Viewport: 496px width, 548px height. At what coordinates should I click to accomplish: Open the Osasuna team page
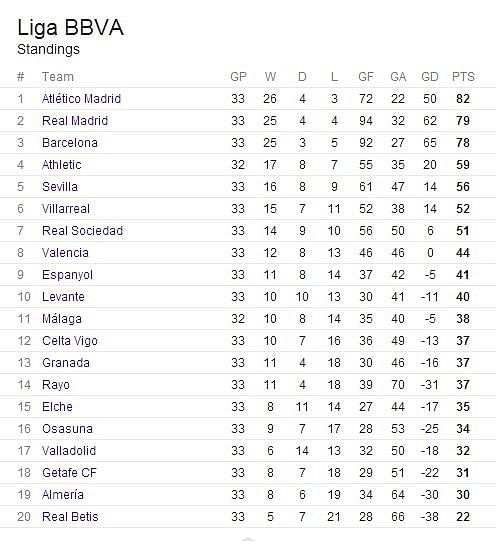67,429
